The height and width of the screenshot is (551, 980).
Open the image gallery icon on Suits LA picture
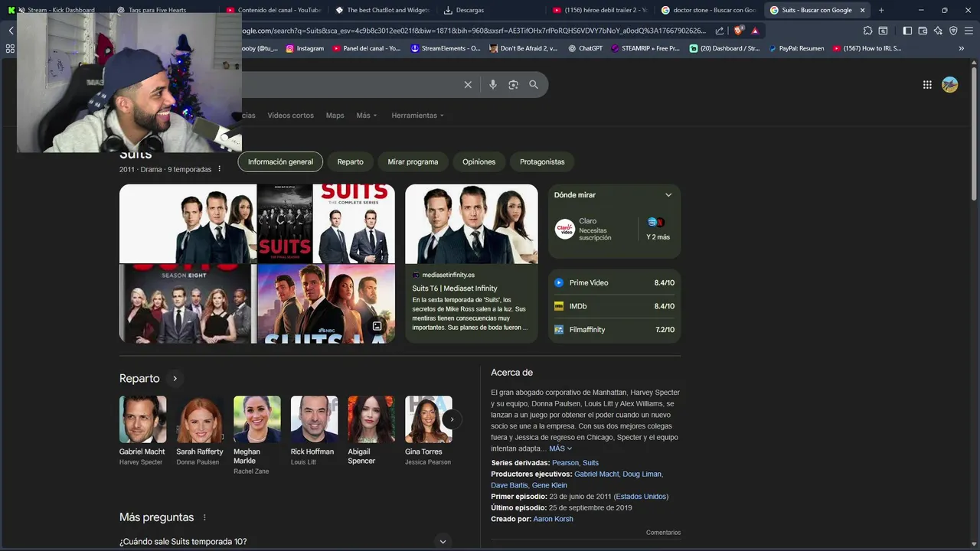point(377,326)
